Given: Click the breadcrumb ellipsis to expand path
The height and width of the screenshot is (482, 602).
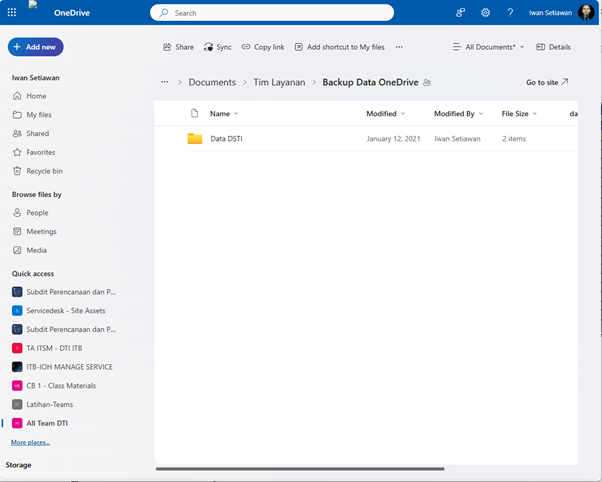Looking at the screenshot, I should 164,82.
